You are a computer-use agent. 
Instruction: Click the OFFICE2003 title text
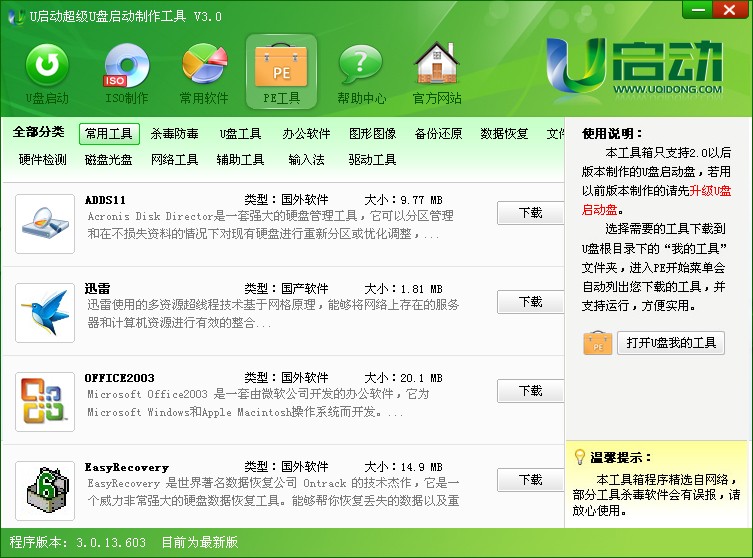tap(120, 378)
